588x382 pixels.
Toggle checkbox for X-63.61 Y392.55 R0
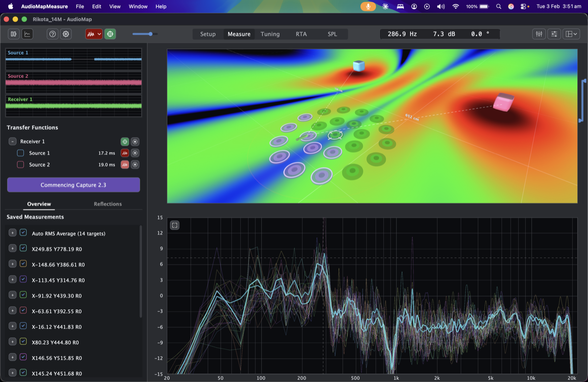coord(23,311)
